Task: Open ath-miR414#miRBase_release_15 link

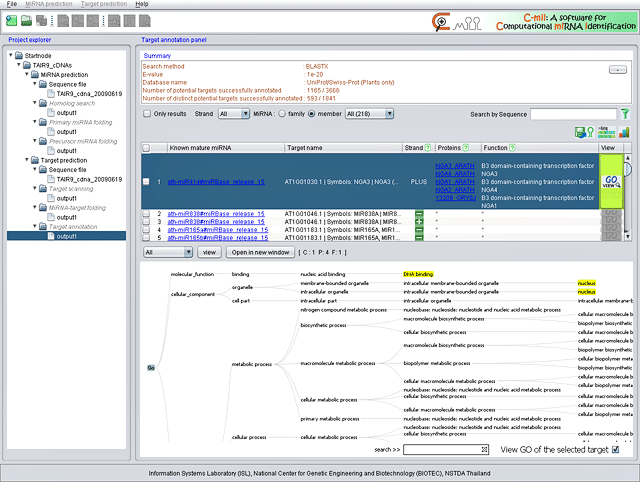Action: (216, 182)
